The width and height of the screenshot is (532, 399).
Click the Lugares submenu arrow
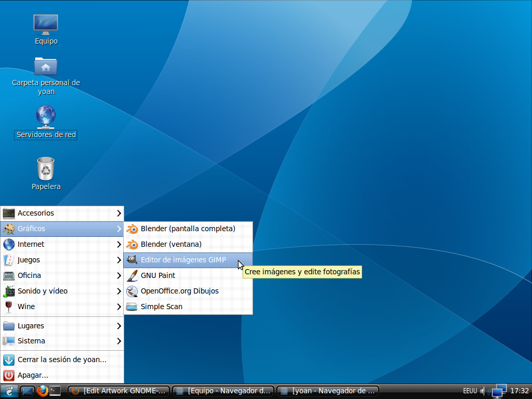(119, 326)
